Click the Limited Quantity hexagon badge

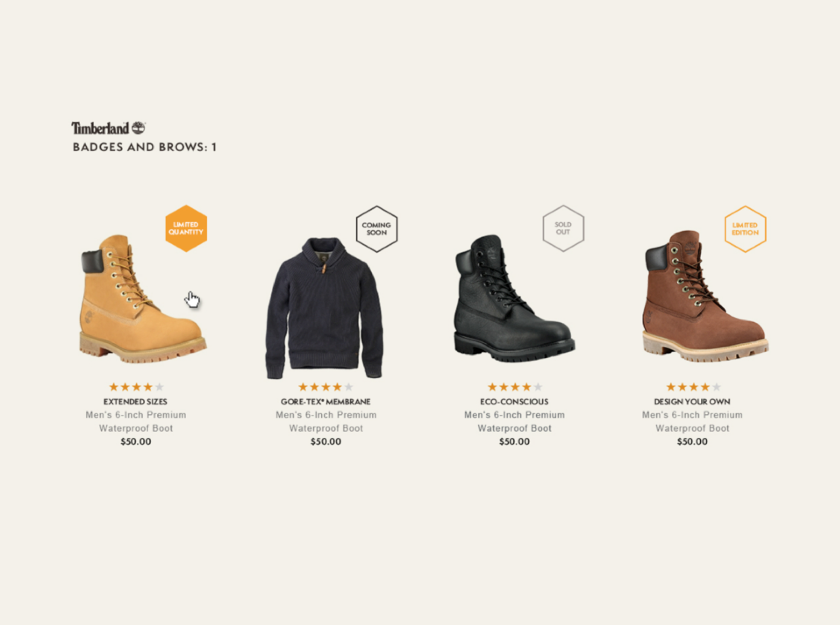[186, 228]
